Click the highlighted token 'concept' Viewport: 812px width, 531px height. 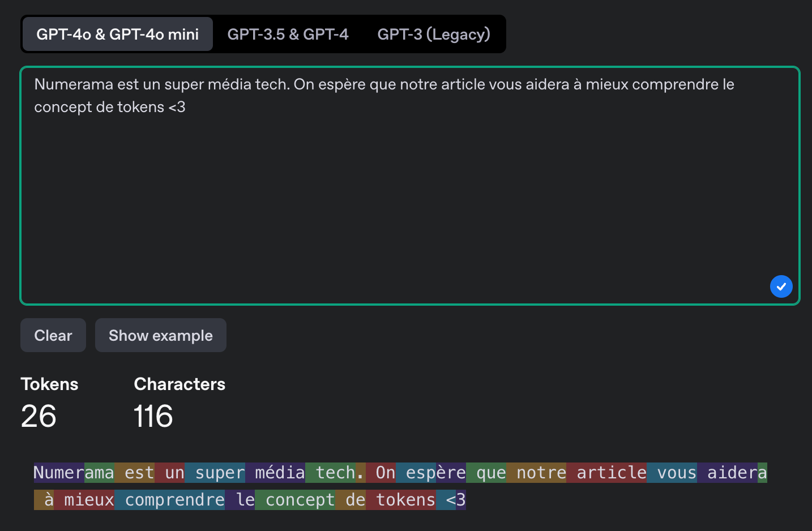(x=295, y=500)
